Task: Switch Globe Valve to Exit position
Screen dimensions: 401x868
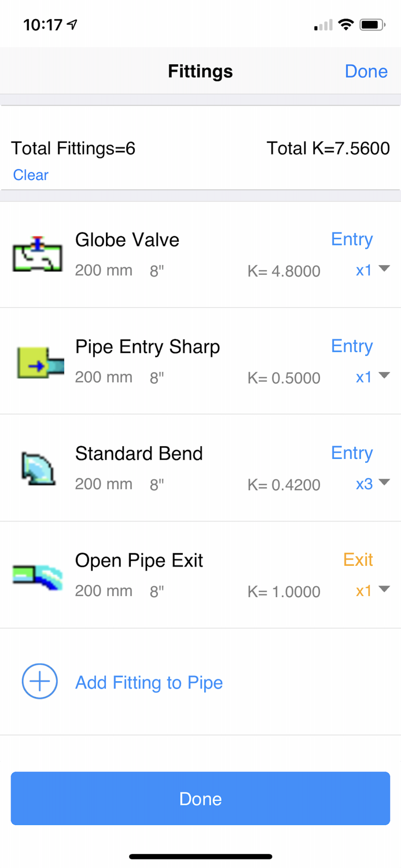Action: pyautogui.click(x=352, y=239)
